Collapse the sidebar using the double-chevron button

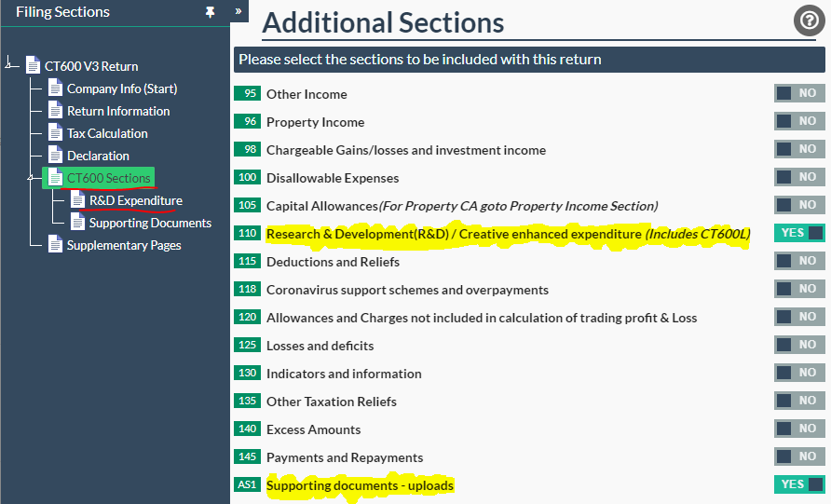pos(238,12)
